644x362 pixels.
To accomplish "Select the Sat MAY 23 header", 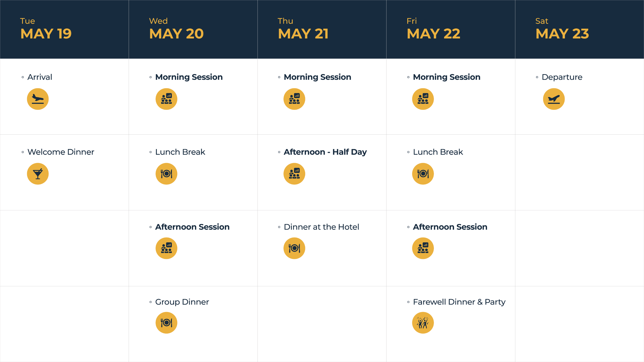I will [x=562, y=29].
